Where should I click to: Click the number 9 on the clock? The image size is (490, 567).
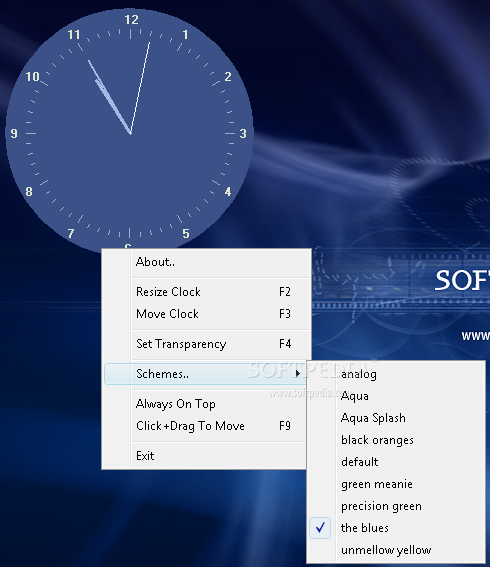[x=14, y=133]
